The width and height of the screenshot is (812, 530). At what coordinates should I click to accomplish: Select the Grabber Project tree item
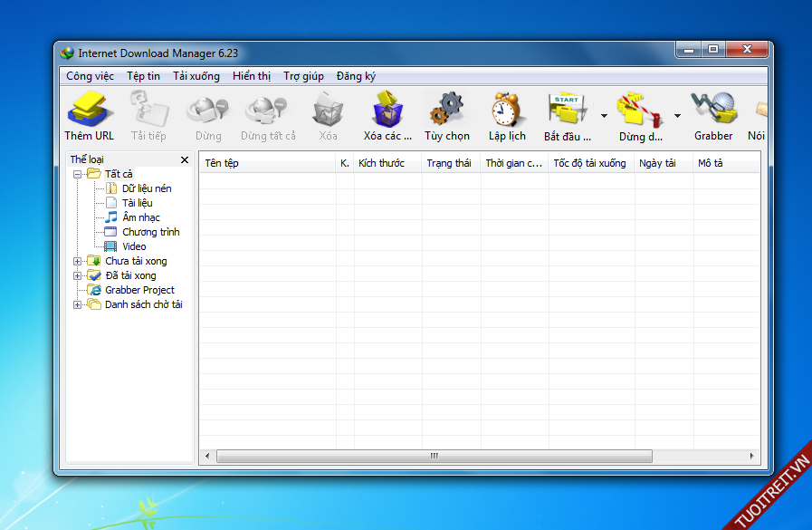[139, 290]
